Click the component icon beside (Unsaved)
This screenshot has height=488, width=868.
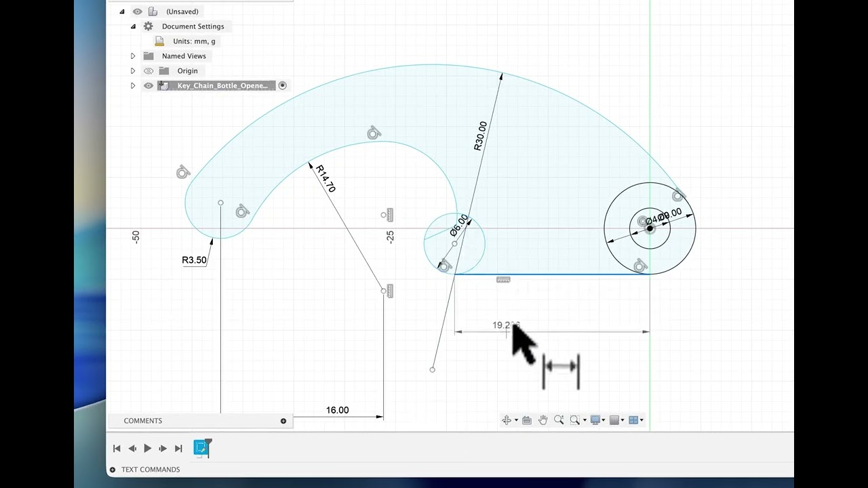pos(153,12)
